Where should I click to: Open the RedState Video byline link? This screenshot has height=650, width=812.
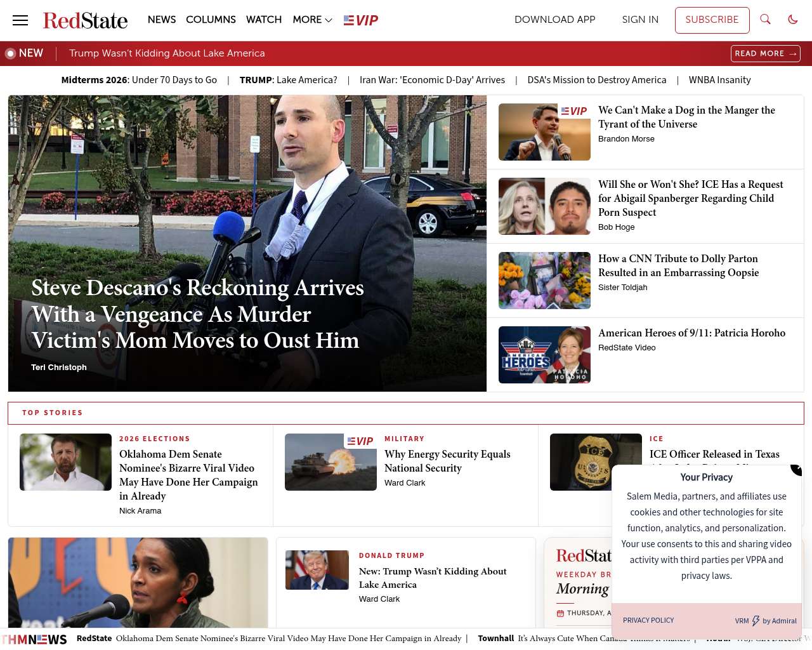click(x=627, y=348)
